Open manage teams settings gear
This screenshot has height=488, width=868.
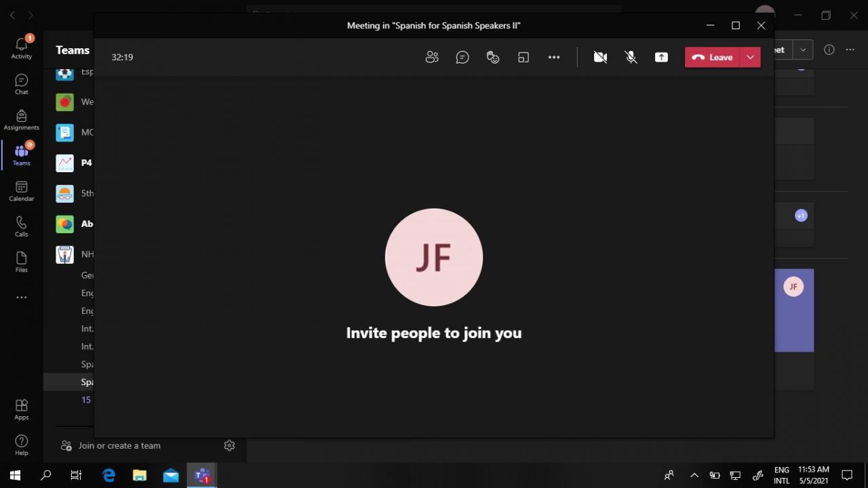click(229, 445)
